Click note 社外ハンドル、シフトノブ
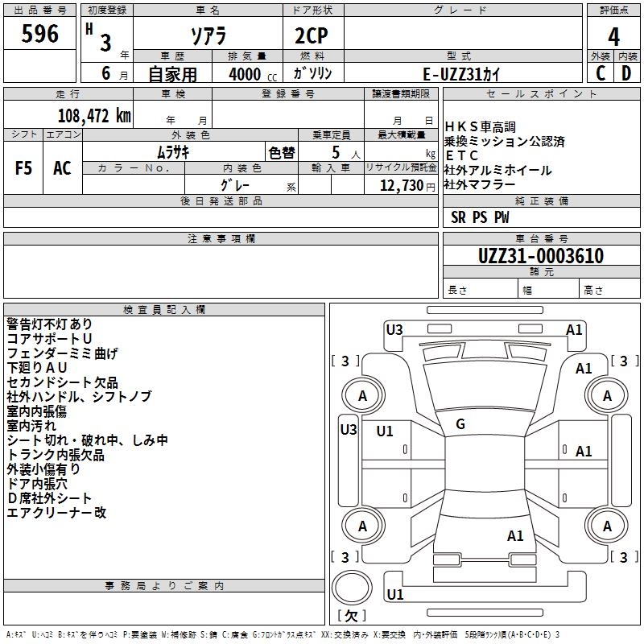This screenshot has height=644, width=644. 79,397
